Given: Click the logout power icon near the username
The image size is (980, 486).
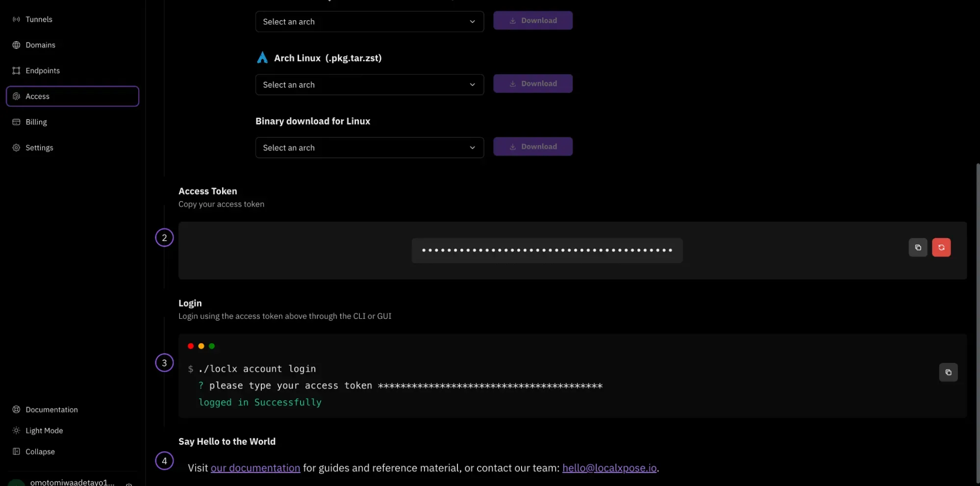Looking at the screenshot, I should point(129,484).
